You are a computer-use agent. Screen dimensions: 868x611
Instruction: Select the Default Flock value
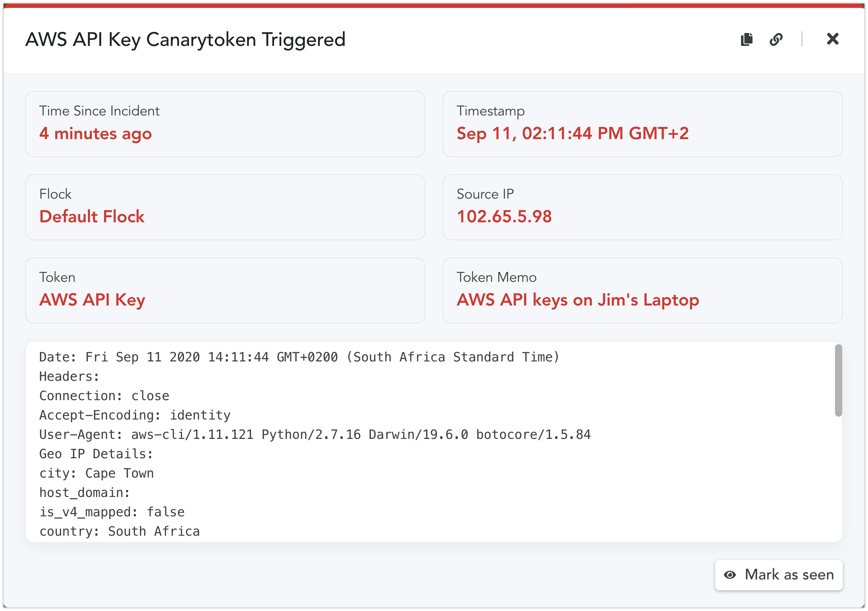pyautogui.click(x=92, y=217)
